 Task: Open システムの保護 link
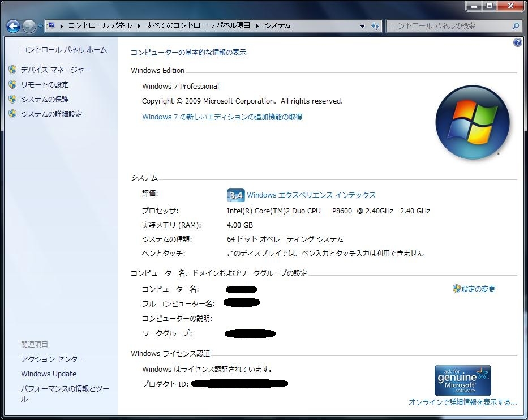[x=45, y=100]
